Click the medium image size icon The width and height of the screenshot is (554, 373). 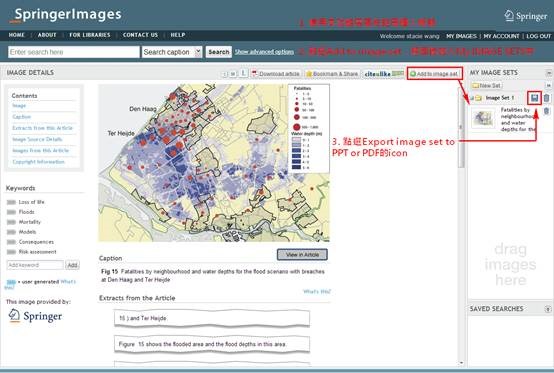click(233, 74)
